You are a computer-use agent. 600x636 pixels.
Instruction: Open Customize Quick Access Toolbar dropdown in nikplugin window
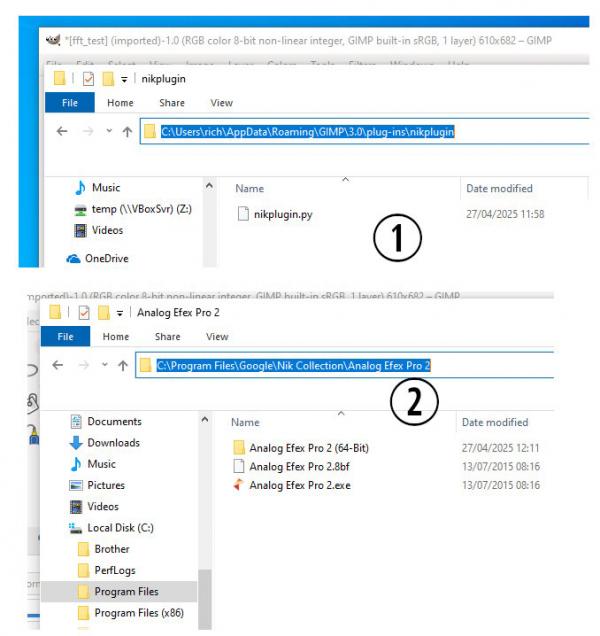coord(124,80)
